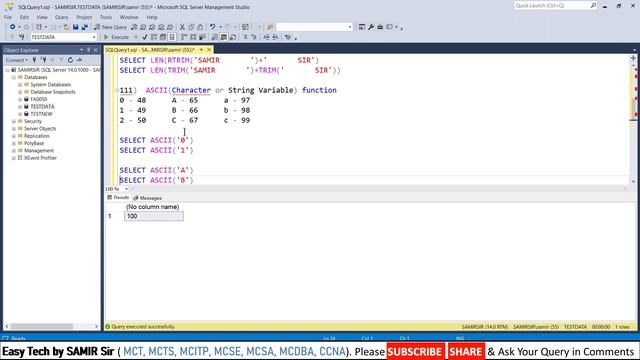
Task: Click the Open File folder icon
Action: point(66,27)
